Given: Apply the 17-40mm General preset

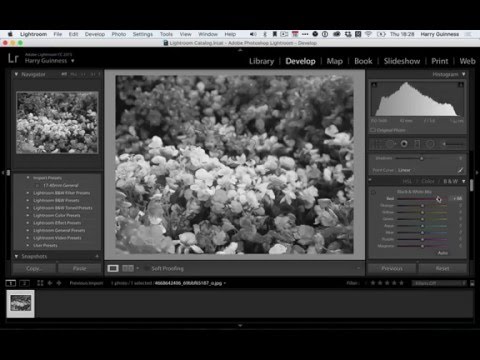Looking at the screenshot, I should (61, 185).
